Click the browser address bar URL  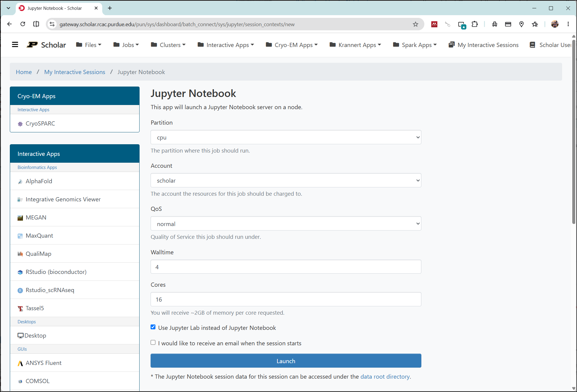coord(177,24)
